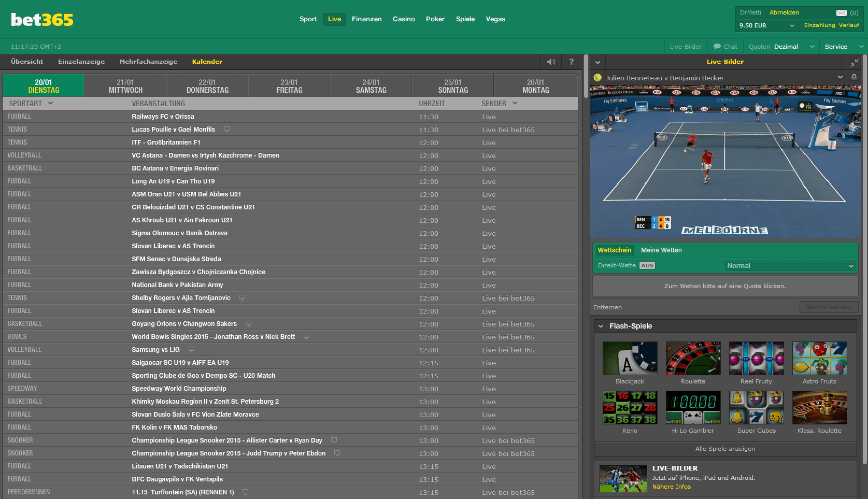Click the lock icon next to match selector
Screen dimensions: 868x499
854,78
